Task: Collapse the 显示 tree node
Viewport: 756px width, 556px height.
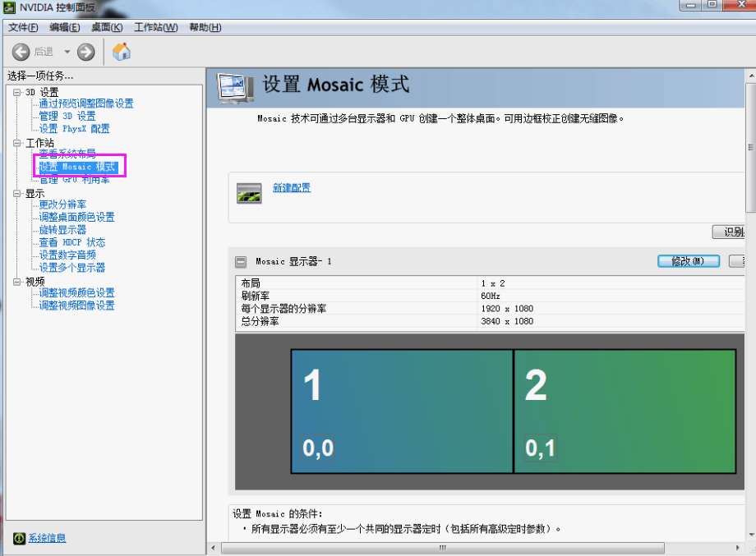Action: [17, 194]
